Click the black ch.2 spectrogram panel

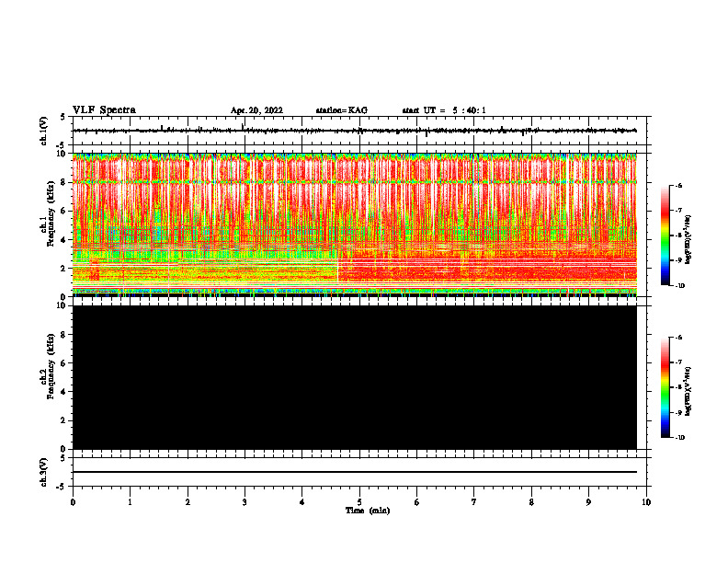(354, 377)
